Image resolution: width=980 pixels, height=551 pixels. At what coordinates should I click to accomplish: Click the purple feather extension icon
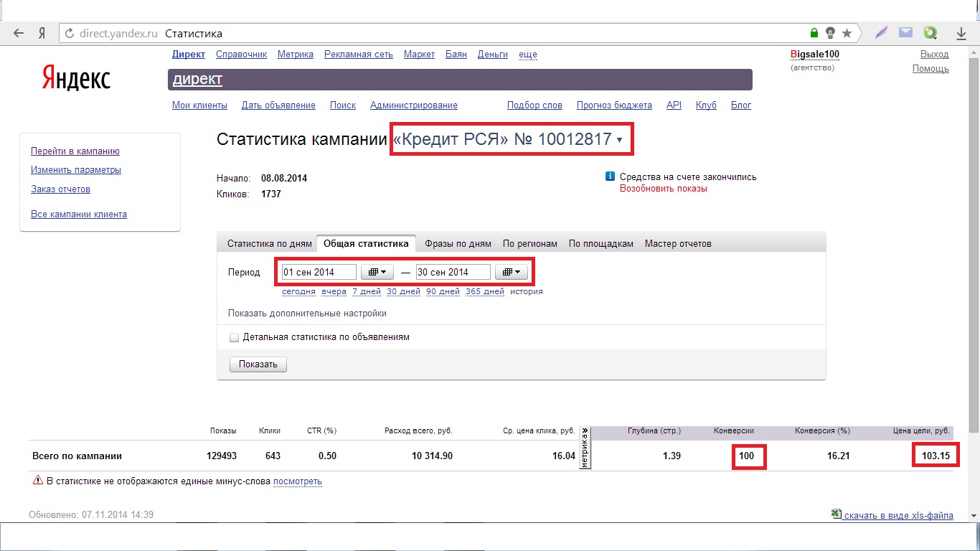(882, 33)
